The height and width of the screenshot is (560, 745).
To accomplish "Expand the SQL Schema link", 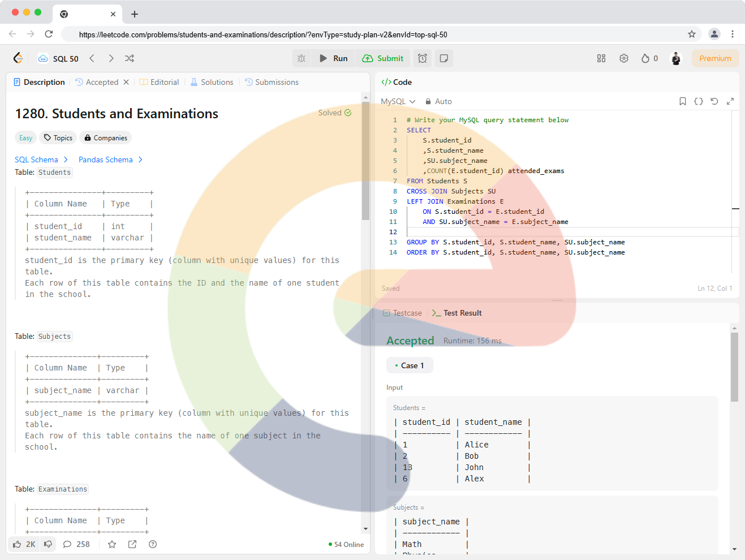I will tap(41, 160).
